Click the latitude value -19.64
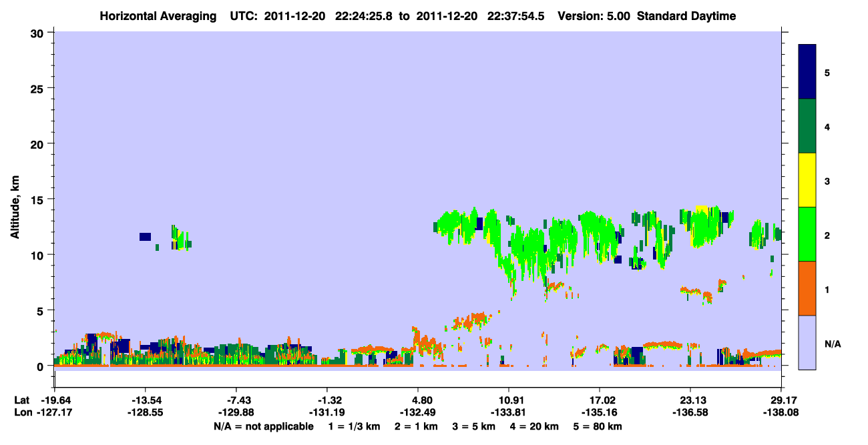This screenshot has height=445, width=868. pyautogui.click(x=55, y=400)
